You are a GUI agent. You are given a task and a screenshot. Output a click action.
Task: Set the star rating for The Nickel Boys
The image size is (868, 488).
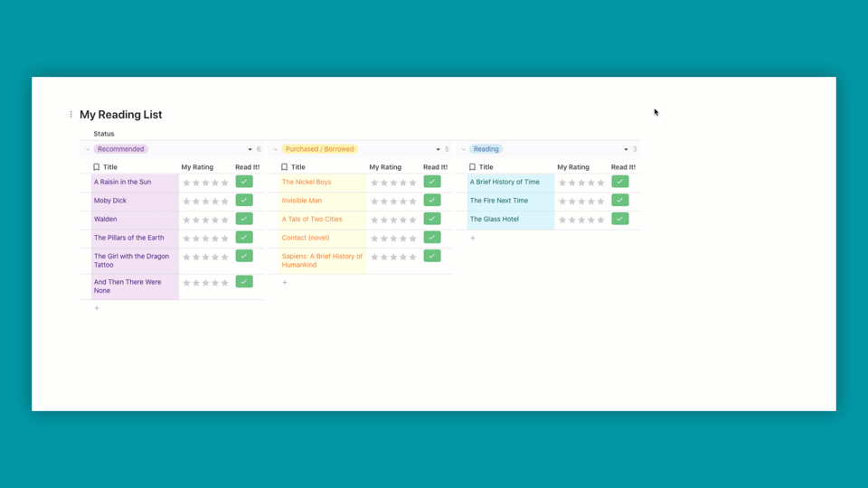pos(393,183)
